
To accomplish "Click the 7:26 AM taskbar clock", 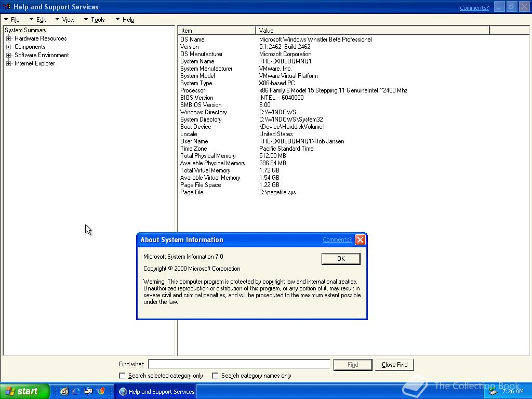I will point(513,392).
